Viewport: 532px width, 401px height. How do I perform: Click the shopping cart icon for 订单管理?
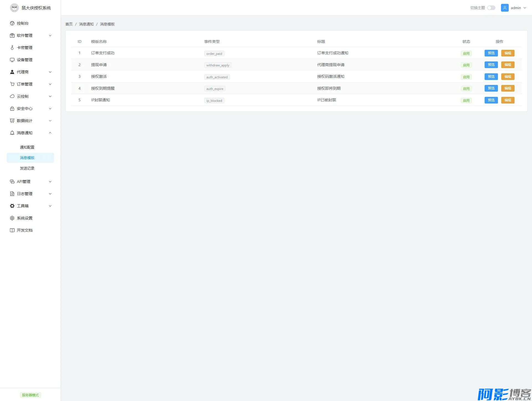coord(12,84)
